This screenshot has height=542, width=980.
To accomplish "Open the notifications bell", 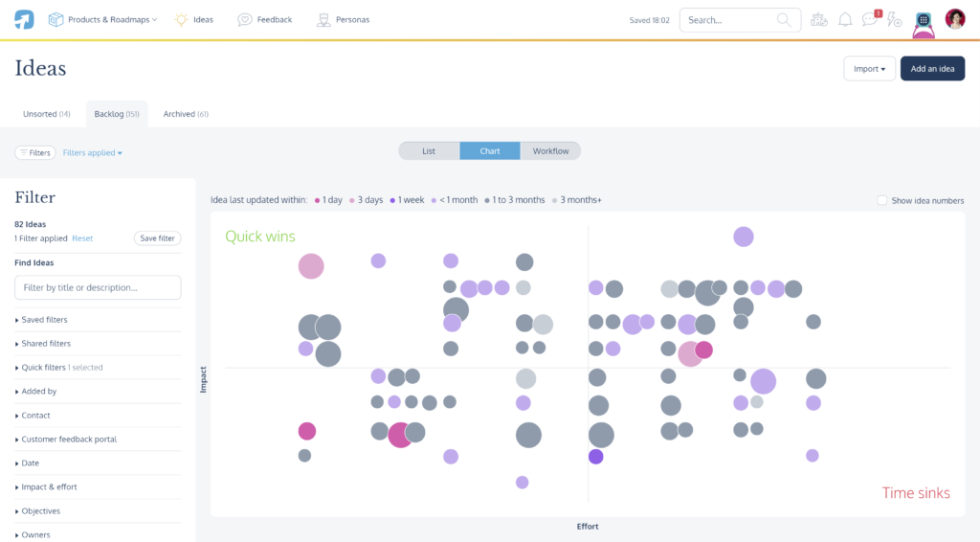I will click(845, 19).
